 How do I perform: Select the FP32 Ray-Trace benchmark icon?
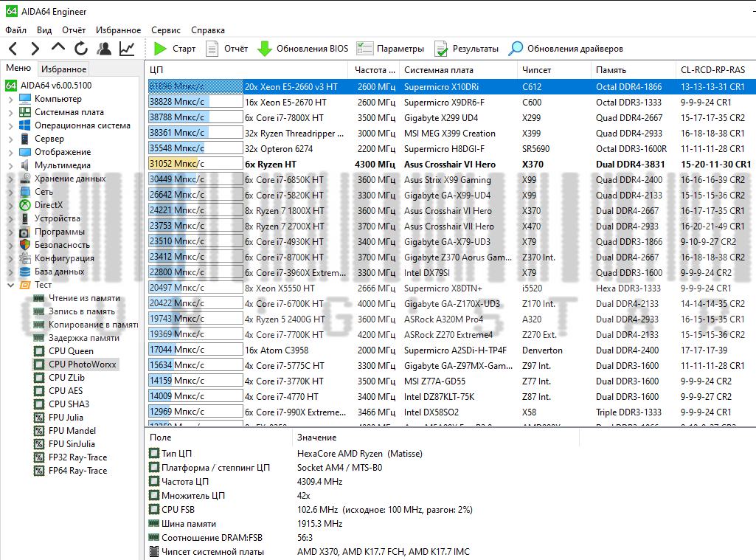39,457
